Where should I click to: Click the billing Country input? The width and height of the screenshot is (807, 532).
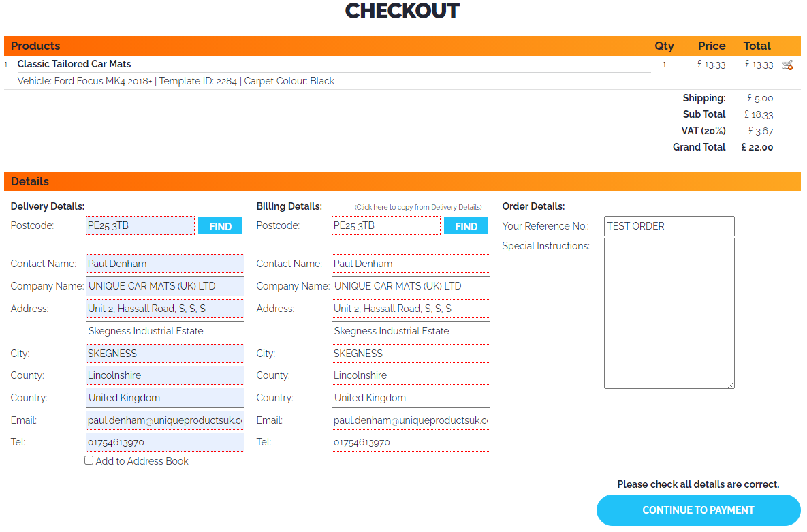tap(411, 398)
